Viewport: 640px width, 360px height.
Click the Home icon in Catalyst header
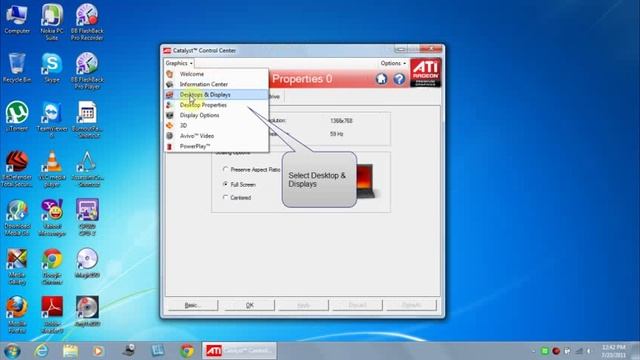click(381, 78)
